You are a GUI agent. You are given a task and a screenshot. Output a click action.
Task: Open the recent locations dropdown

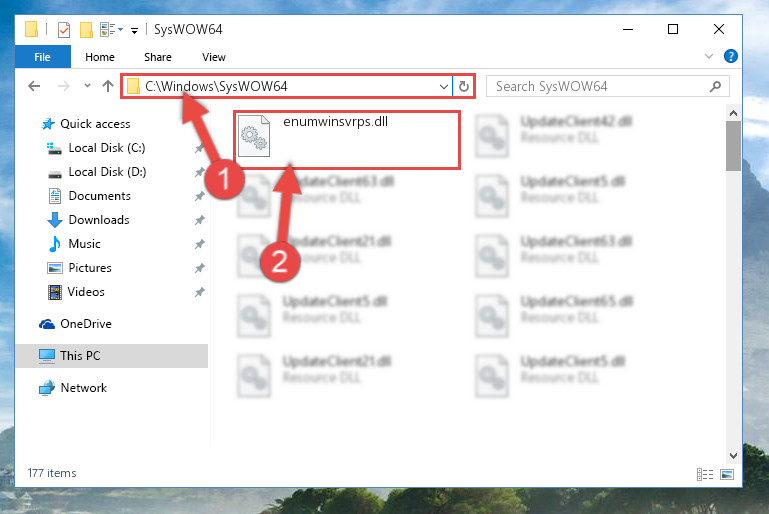(87, 86)
